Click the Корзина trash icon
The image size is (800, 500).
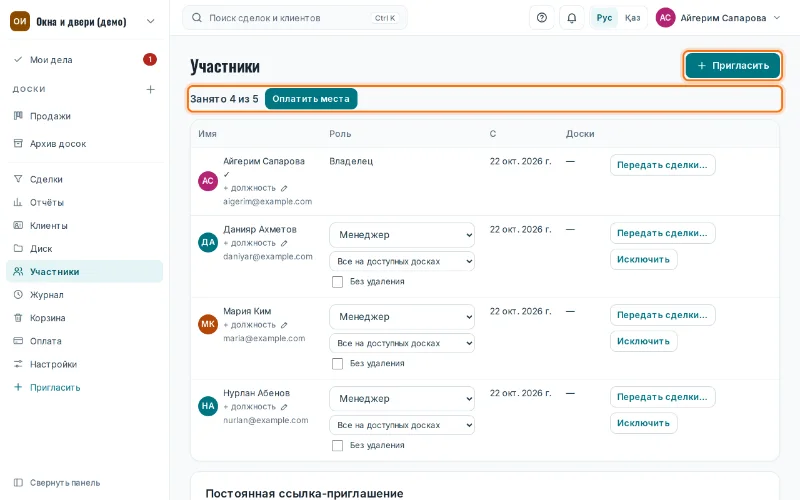(18, 318)
